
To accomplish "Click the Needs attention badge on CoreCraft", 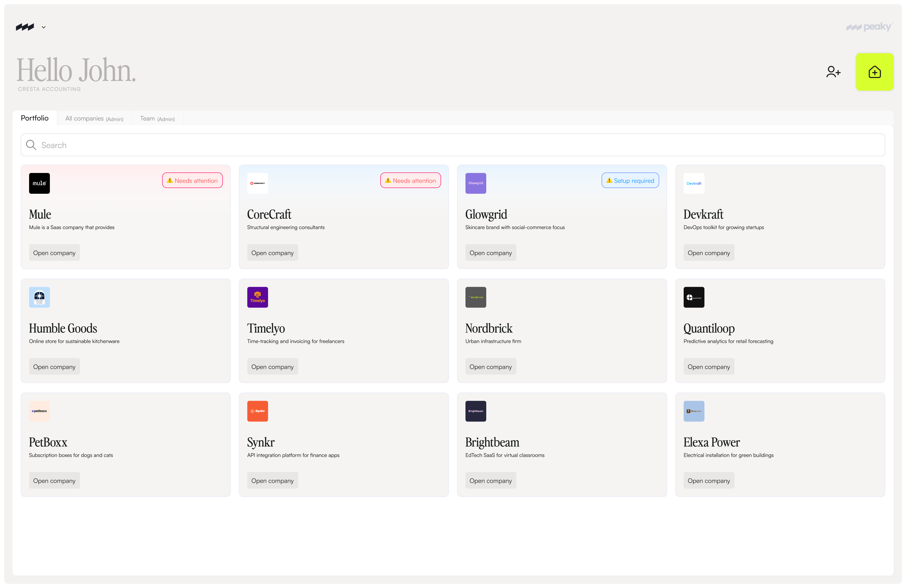I will pos(410,180).
